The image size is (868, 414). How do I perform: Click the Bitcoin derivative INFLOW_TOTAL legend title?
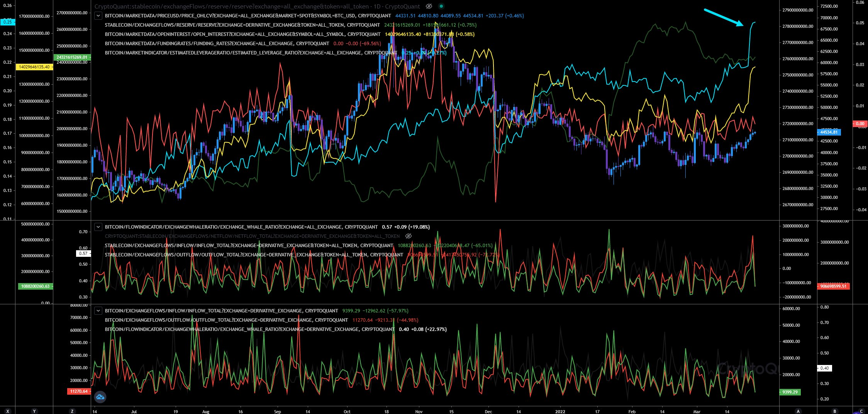(x=222, y=311)
